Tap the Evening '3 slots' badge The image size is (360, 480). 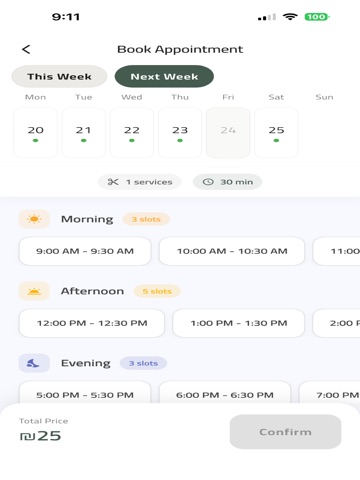click(x=143, y=363)
